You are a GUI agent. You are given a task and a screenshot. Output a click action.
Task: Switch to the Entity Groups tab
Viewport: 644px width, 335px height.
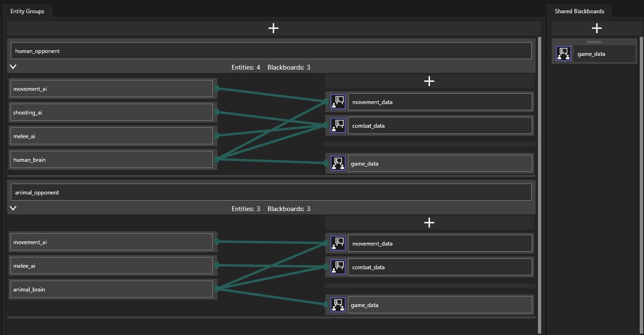(27, 11)
